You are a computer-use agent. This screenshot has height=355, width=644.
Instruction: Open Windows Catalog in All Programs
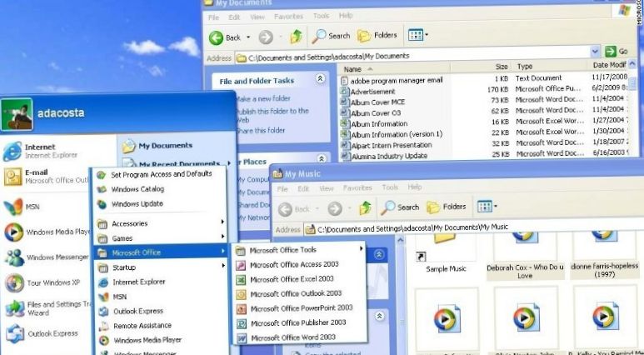[x=137, y=189]
